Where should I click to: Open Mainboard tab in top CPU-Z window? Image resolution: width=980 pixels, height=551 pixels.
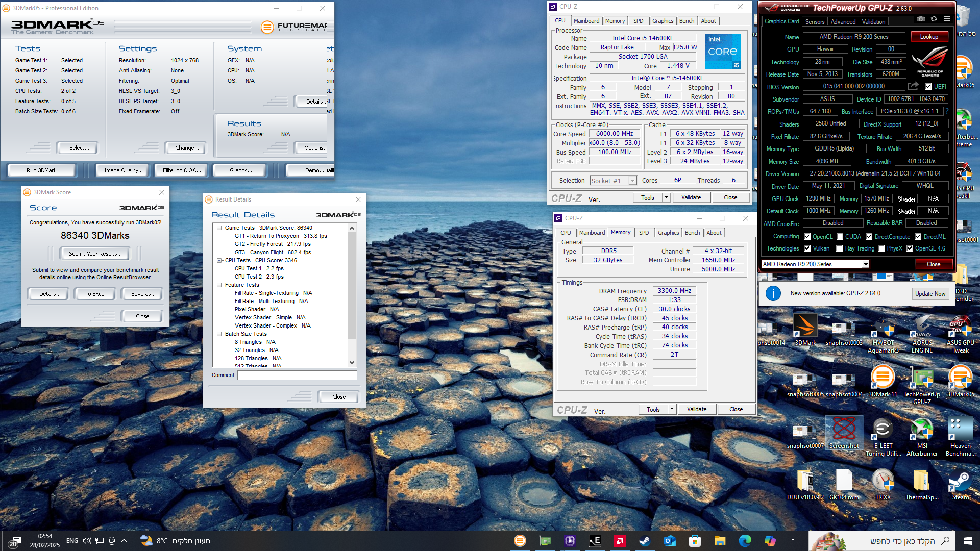click(586, 21)
